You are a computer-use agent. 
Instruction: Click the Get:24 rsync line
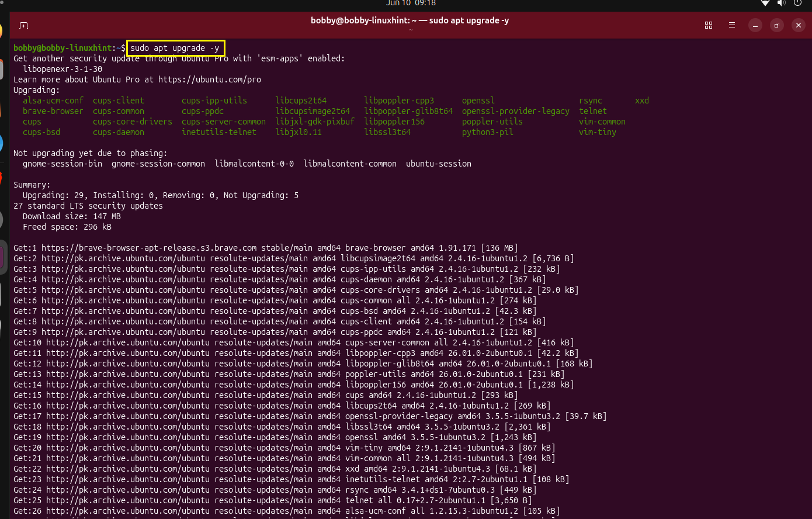coord(275,490)
